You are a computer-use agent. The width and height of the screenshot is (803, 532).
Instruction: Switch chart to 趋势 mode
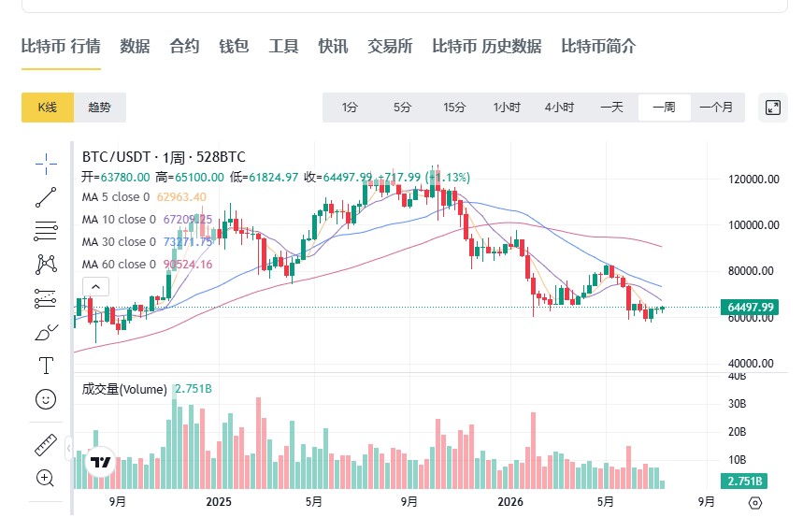tap(99, 108)
